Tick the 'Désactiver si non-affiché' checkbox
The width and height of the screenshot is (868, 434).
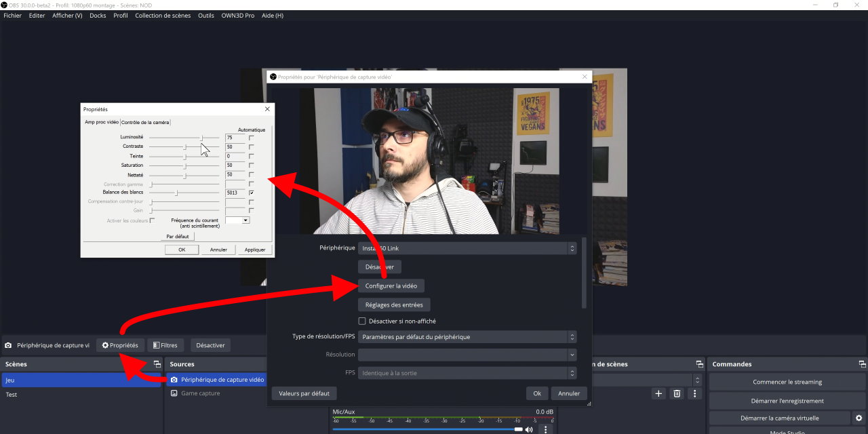pos(362,321)
